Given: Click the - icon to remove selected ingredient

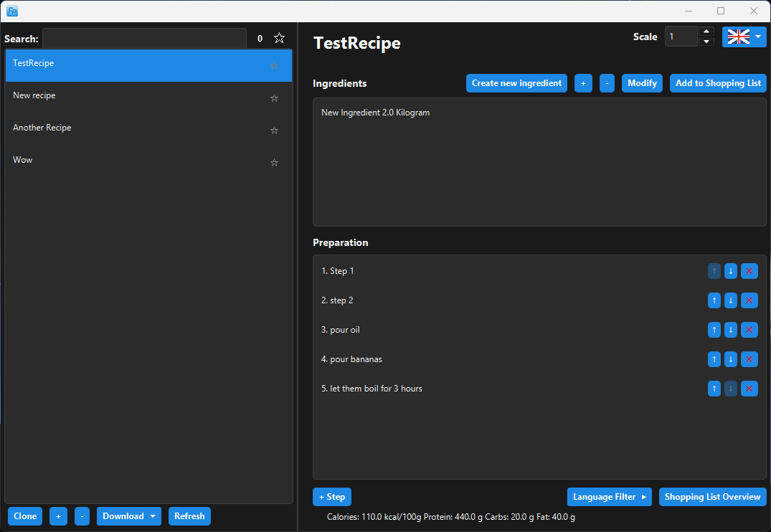Looking at the screenshot, I should click(607, 83).
